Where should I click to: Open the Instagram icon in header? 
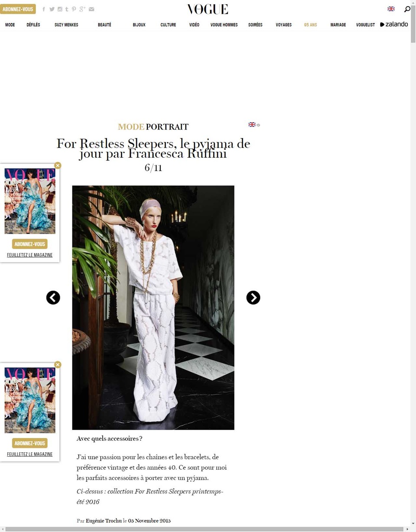click(x=60, y=9)
